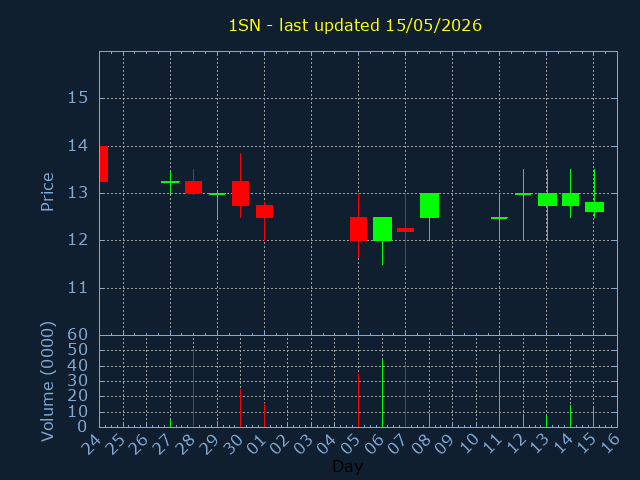
Task: Select the green candlestick body on day 14
Action: click(571, 200)
